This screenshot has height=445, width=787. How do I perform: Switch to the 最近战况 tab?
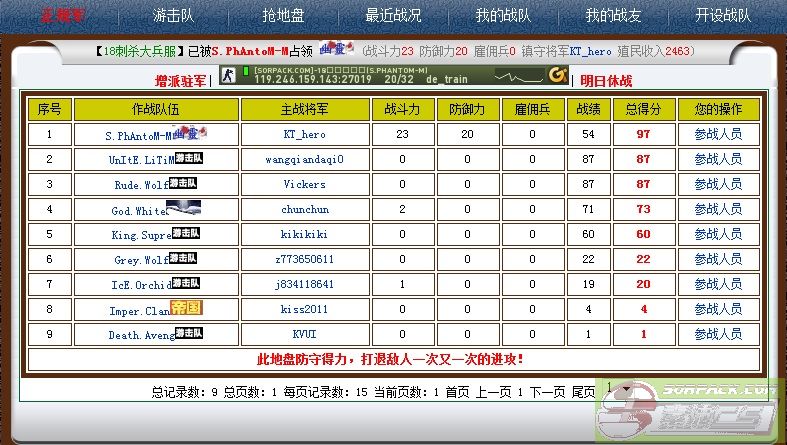point(393,15)
